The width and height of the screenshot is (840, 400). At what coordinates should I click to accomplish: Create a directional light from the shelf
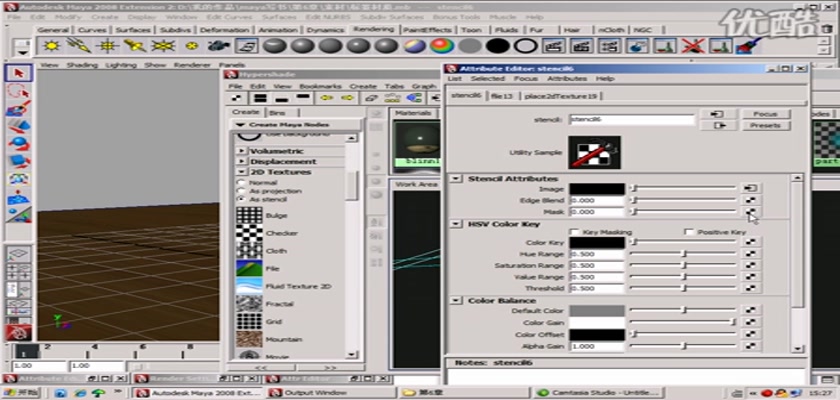coord(79,46)
